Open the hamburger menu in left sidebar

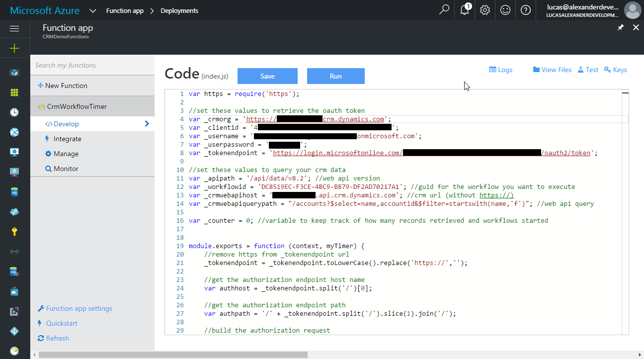tap(14, 29)
